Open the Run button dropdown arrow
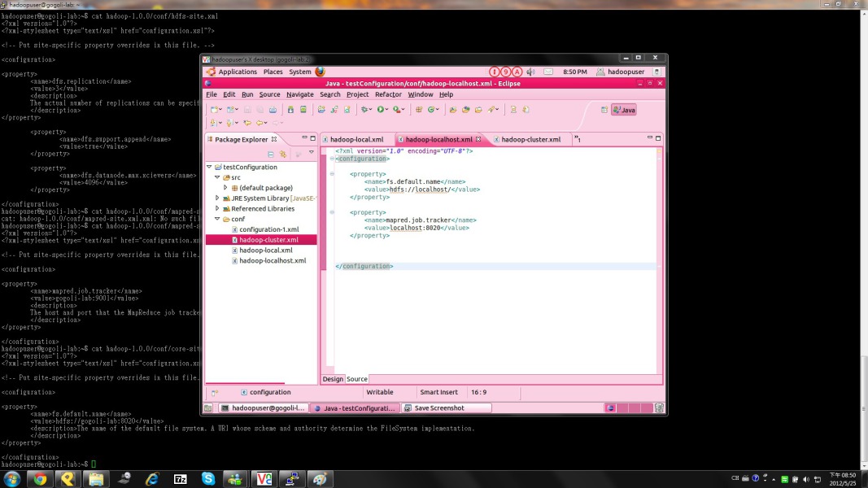868x488 pixels. [x=386, y=110]
